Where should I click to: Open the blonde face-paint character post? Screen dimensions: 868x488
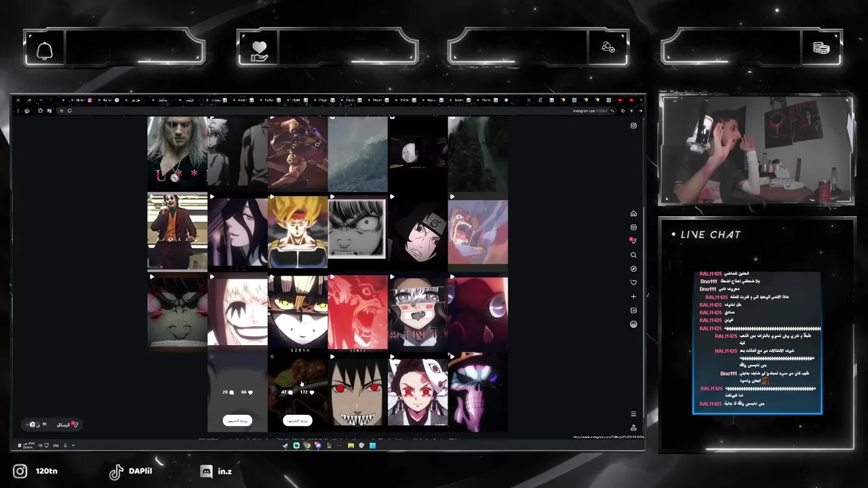tap(237, 312)
